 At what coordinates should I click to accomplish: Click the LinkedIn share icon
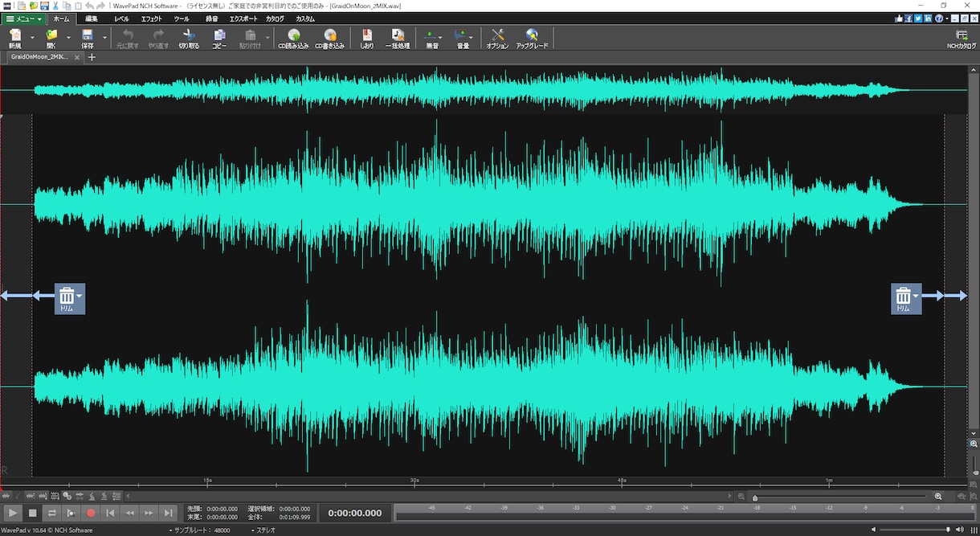point(928,18)
